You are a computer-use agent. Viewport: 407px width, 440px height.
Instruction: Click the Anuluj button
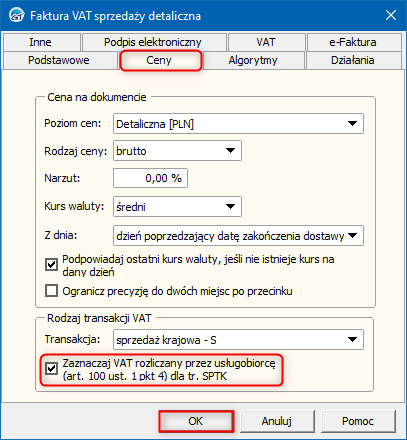[277, 421]
